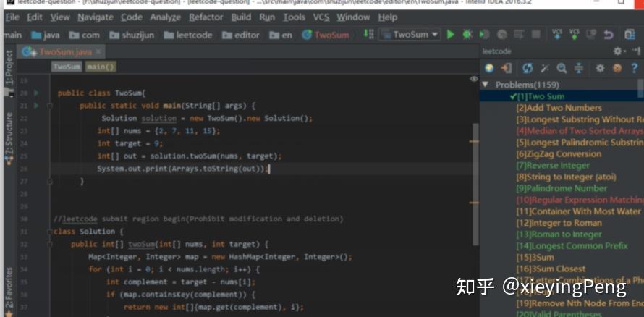The width and height of the screenshot is (644, 317).
Task: Open leetcode panel title gear options
Action: pos(618,51)
